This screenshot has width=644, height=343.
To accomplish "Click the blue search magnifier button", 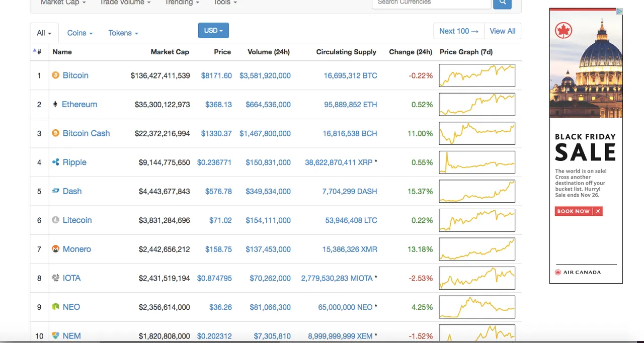I will coord(502,3).
